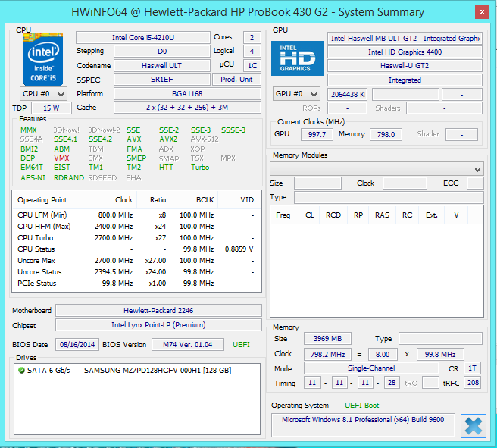
Task: Click the green UEFI Boot label
Action: click(361, 406)
